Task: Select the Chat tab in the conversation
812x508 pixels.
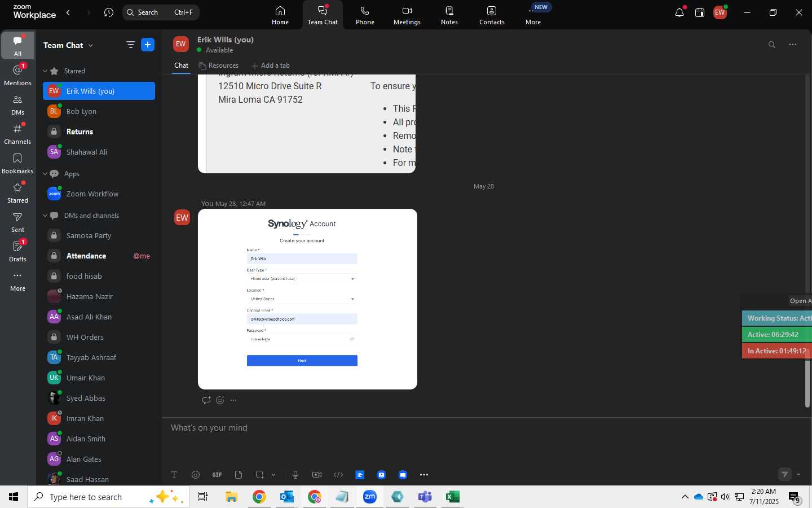Action: tap(181, 65)
